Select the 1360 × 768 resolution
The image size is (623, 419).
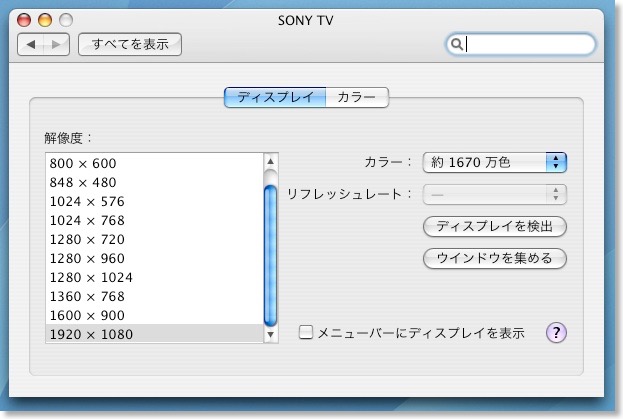(154, 297)
